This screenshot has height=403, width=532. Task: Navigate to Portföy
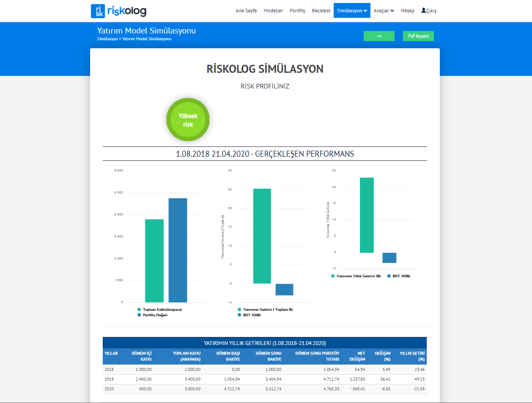click(297, 11)
